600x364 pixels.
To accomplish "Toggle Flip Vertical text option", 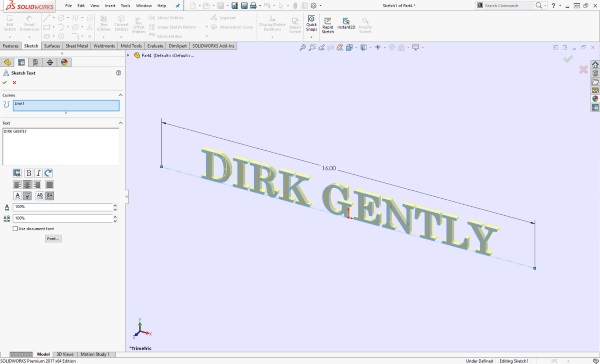I will pyautogui.click(x=27, y=196).
